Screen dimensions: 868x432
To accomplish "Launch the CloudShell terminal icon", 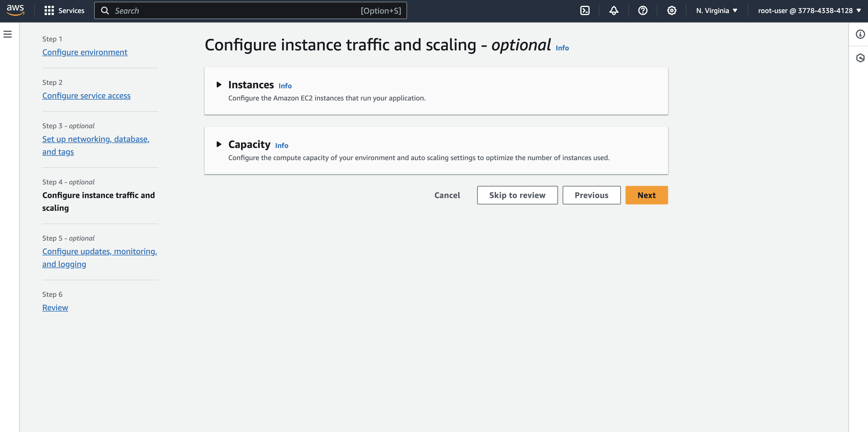I will (585, 10).
